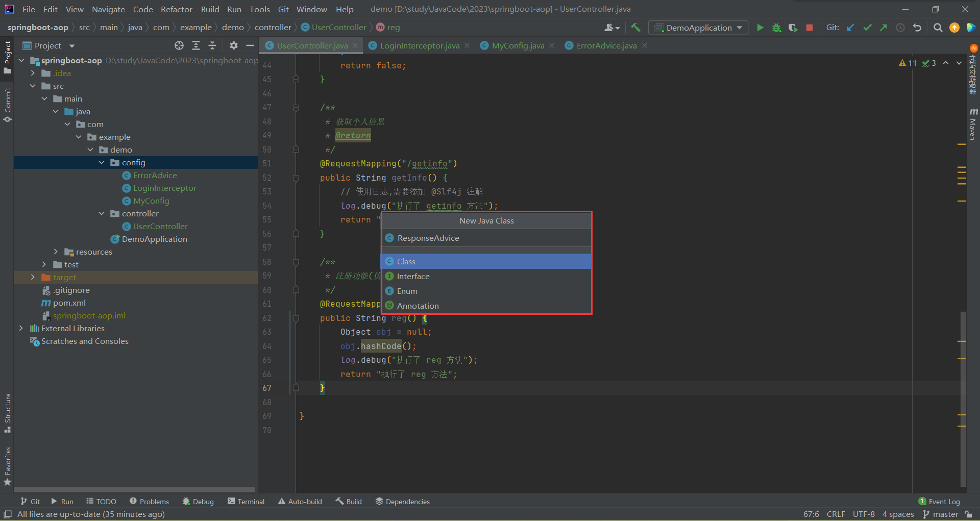
Task: Expand the resources folder
Action: click(56, 252)
